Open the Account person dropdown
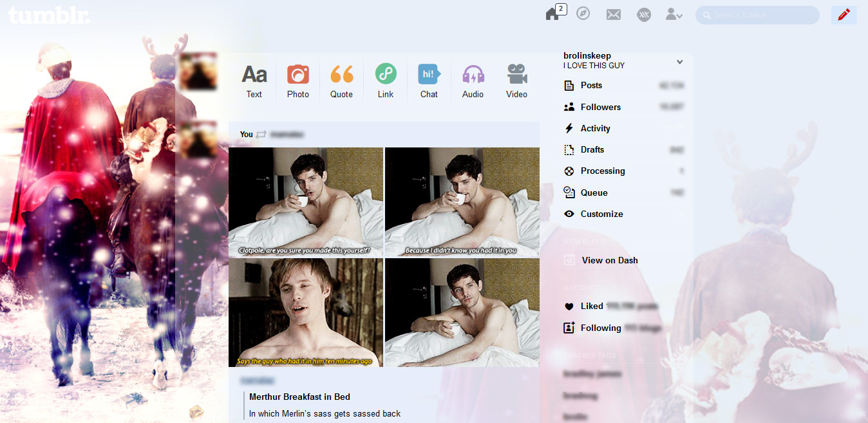 (674, 14)
